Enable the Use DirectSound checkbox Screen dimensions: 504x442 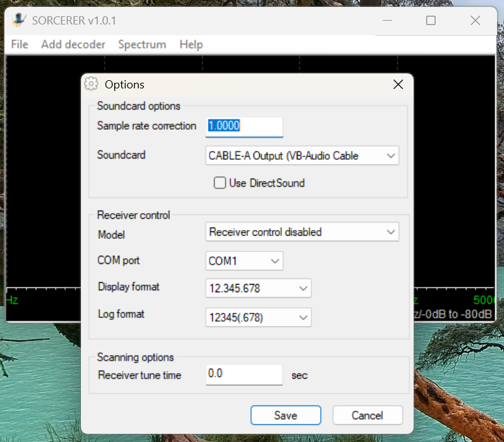220,183
